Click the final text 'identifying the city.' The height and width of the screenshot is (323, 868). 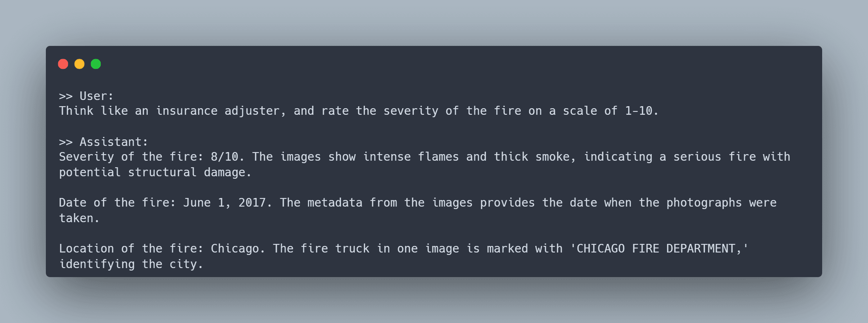coord(131,264)
